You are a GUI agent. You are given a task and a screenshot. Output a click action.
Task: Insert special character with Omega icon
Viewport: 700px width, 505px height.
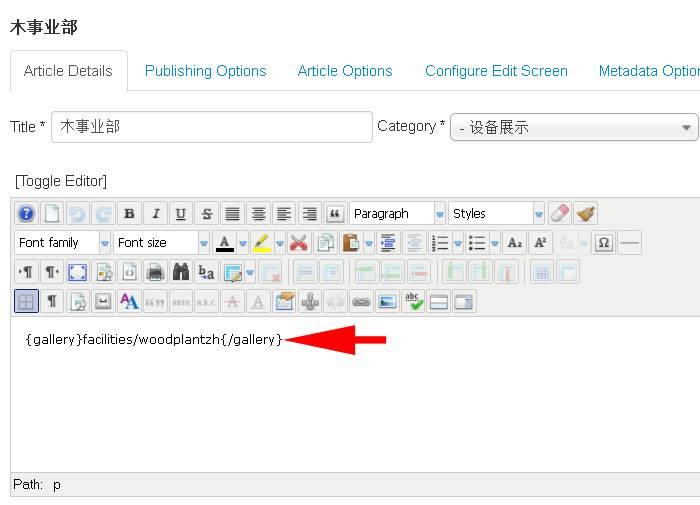[x=603, y=242]
